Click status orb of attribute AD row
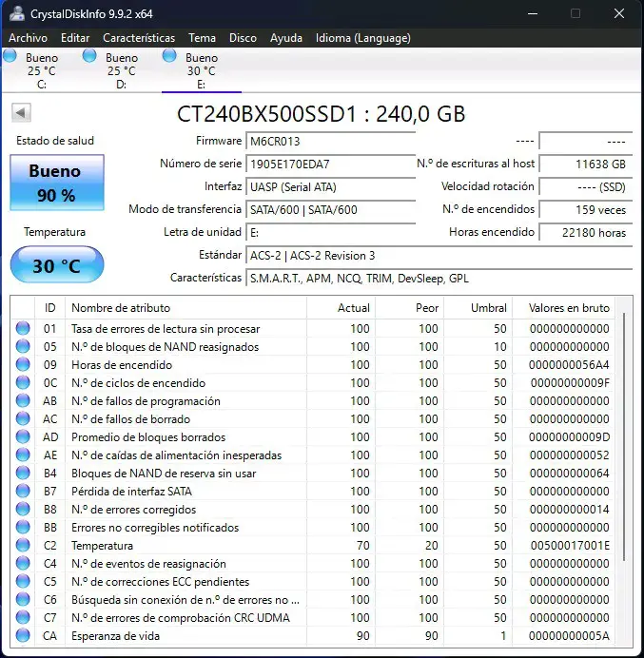Screen dimensions: 644x658 [23, 436]
